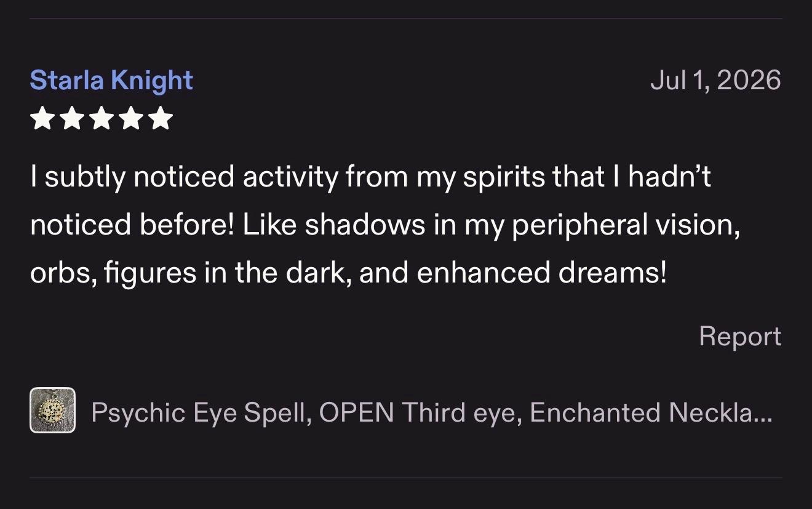Open Starla Knight's reviewer profile

[x=111, y=81]
